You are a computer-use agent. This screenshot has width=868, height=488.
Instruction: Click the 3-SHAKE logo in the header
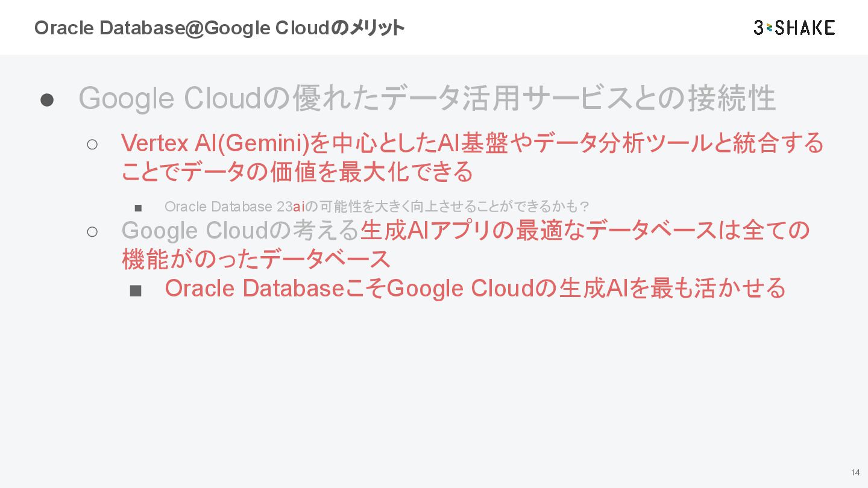pos(794,28)
